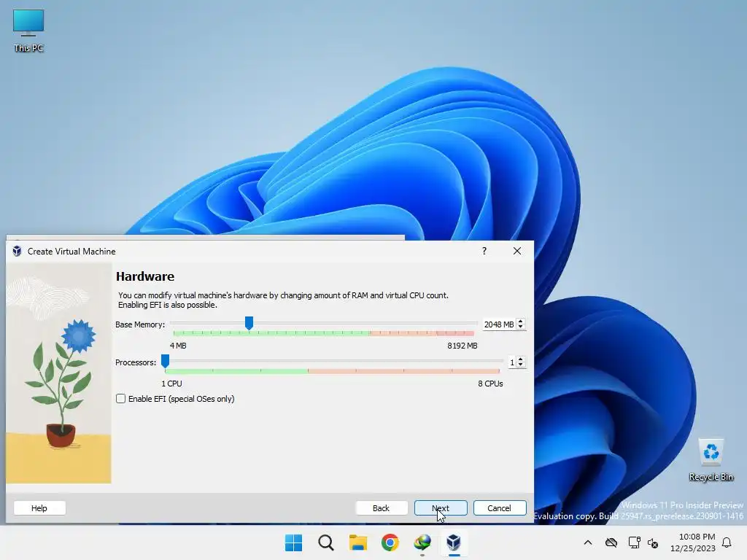Click Next to continue the wizard
The image size is (747, 560).
(x=441, y=508)
